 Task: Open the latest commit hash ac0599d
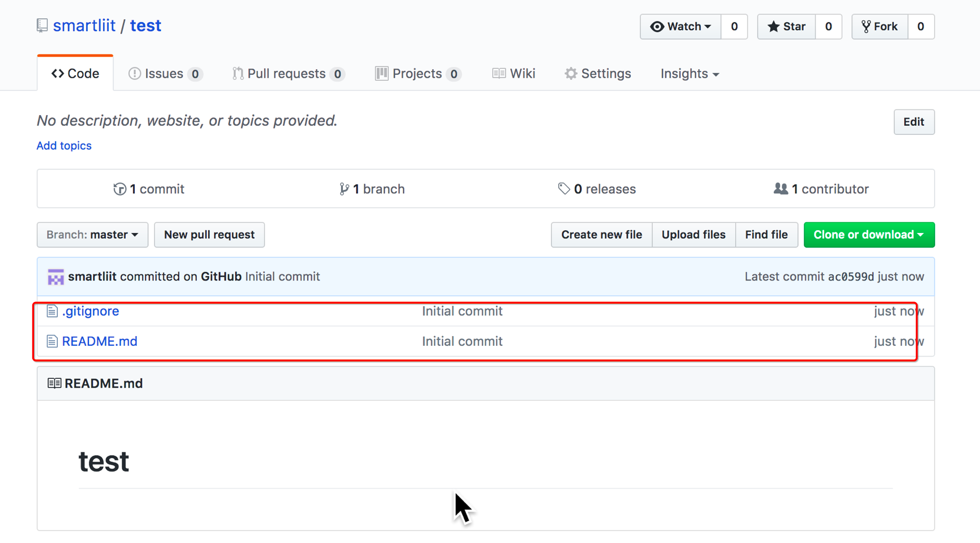tap(851, 277)
